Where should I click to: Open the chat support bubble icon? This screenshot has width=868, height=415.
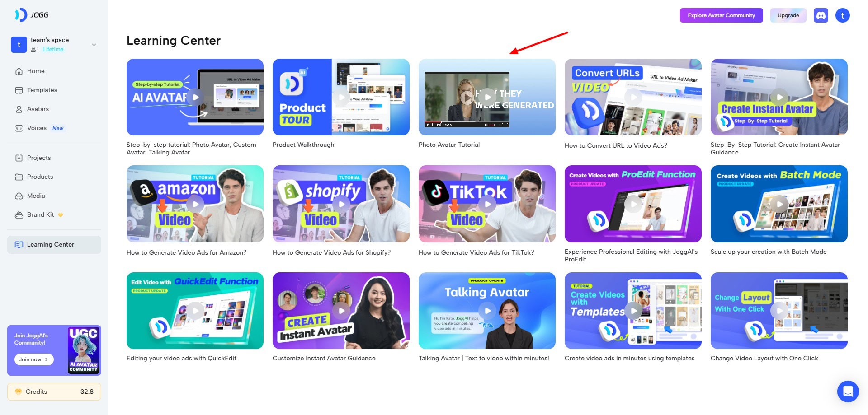[x=848, y=391]
